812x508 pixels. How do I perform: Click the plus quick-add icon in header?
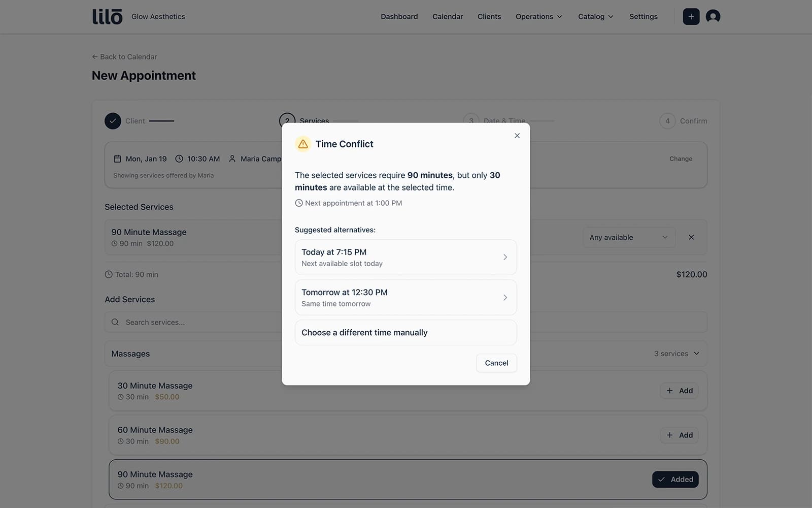691,16
